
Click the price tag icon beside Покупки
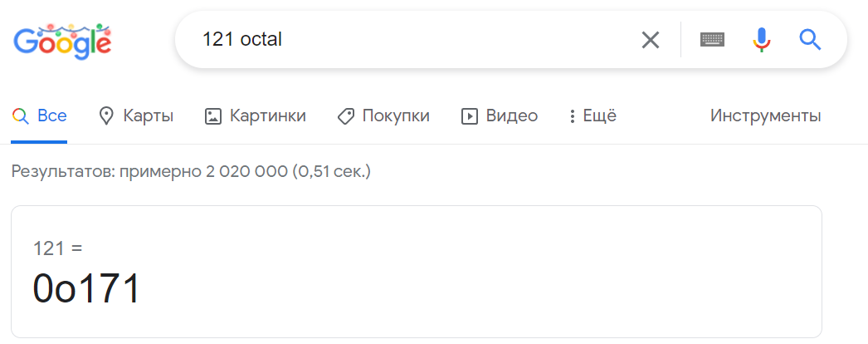tap(346, 116)
